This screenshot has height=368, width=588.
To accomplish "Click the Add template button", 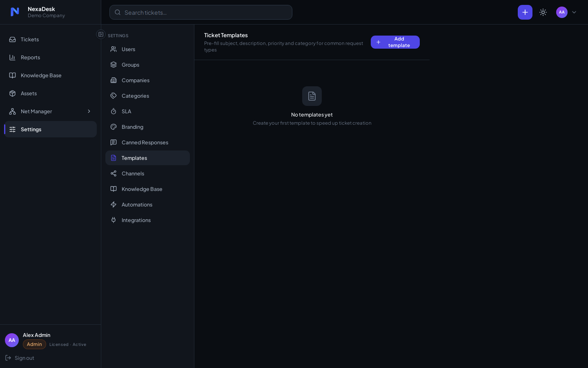I will (395, 42).
